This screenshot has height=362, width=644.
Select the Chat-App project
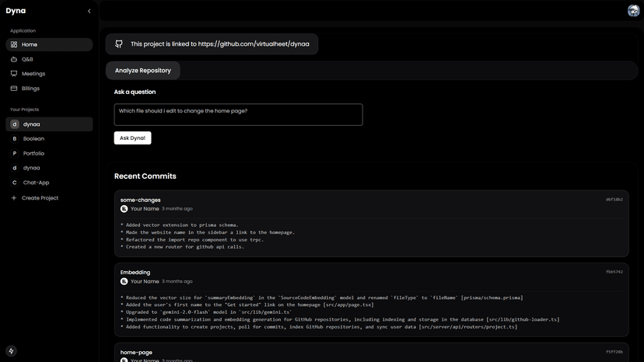click(49, 183)
